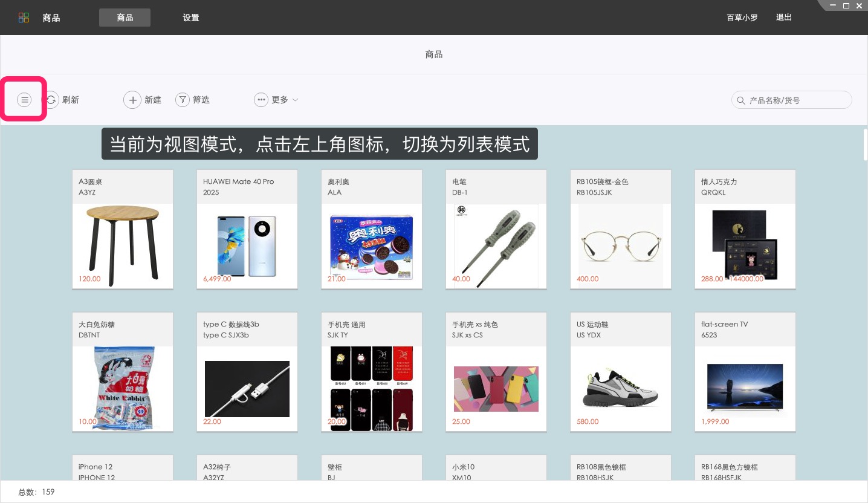868x503 pixels.
Task: Click the 6523 product code
Action: pyautogui.click(x=709, y=335)
